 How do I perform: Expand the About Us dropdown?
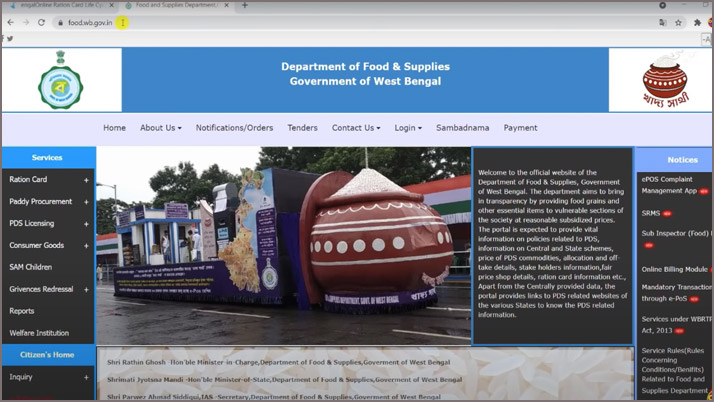[161, 128]
